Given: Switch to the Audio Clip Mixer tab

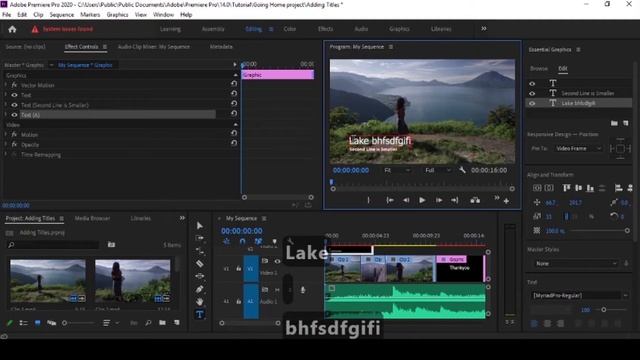Looking at the screenshot, I should pos(154,47).
